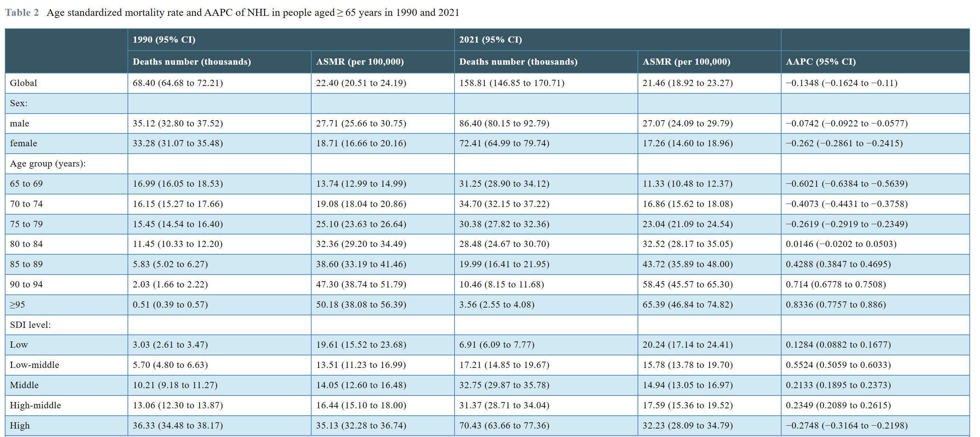Click first Deaths number (thousands) header under 1990
The width and height of the screenshot is (980, 437).
click(x=191, y=62)
